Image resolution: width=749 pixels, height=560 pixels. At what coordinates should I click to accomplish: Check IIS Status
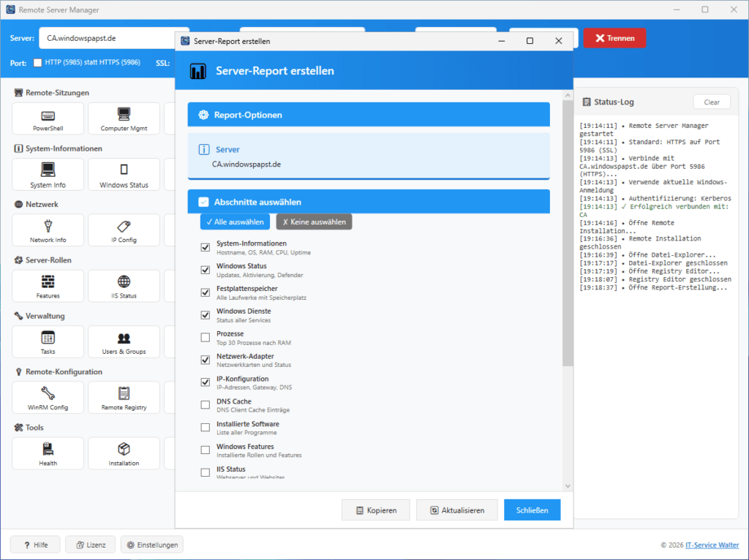point(124,285)
